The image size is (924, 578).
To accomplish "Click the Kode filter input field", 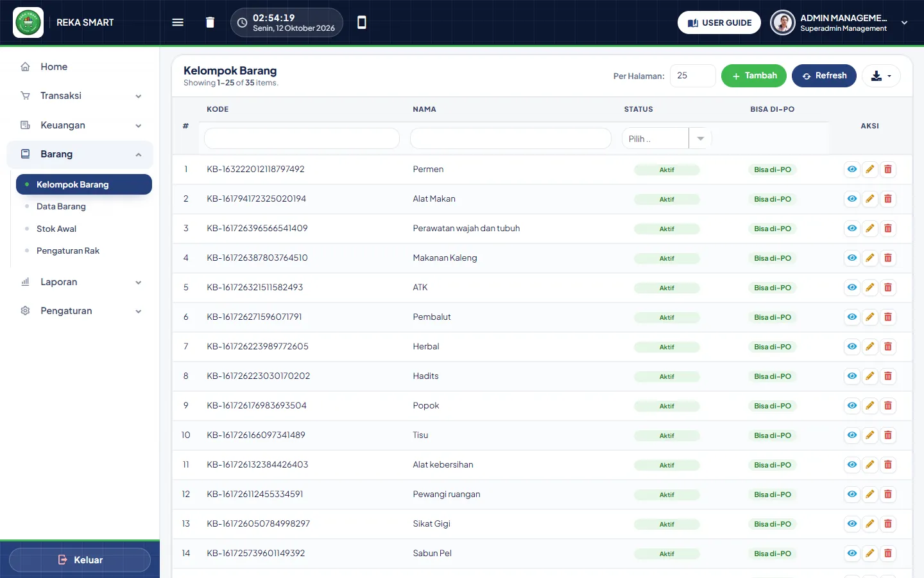I will 302,139.
